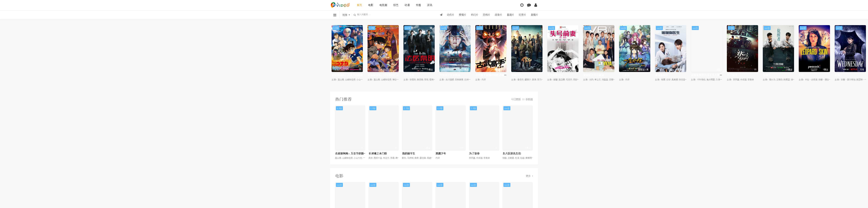The height and width of the screenshot is (208, 868).
Task: Expand the 视频 search type dropdown
Action: [346, 15]
